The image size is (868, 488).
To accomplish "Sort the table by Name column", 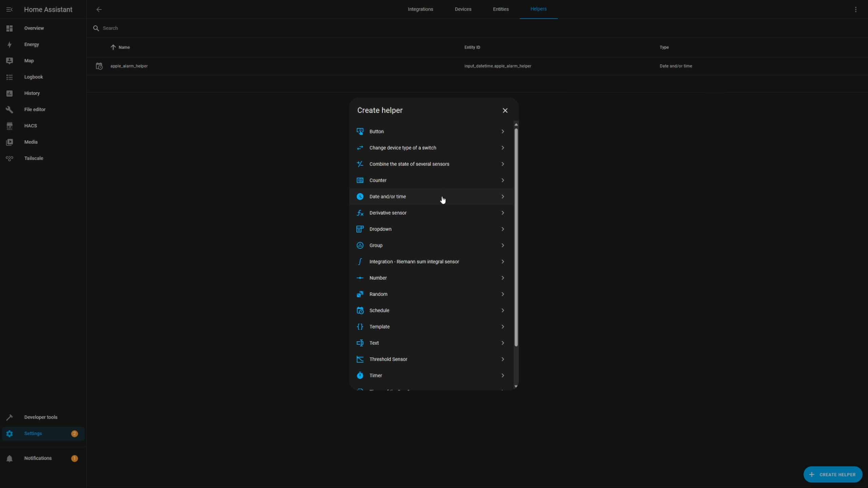I will pos(124,47).
